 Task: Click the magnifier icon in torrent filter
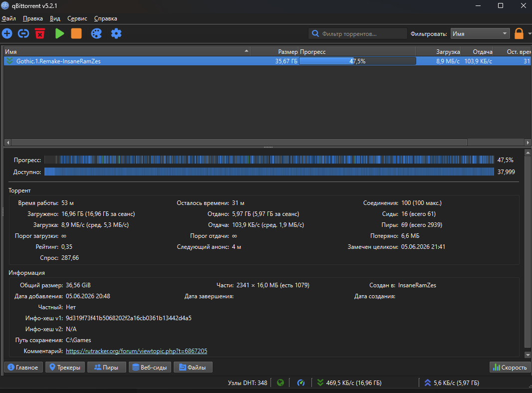click(x=315, y=33)
